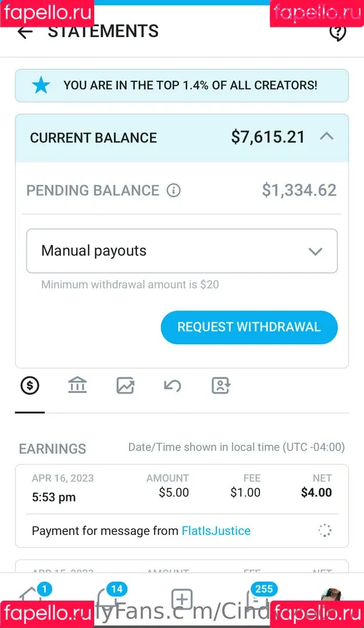364x628 pixels.
Task: Open the FlatIsJustice profile link
Action: [216, 531]
